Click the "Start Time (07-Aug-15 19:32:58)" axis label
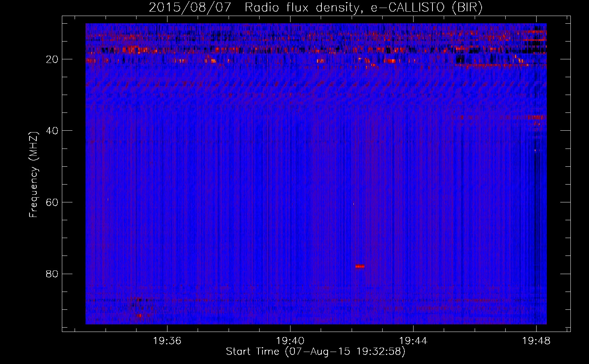Screen dimensions: 589x364 pos(316,352)
